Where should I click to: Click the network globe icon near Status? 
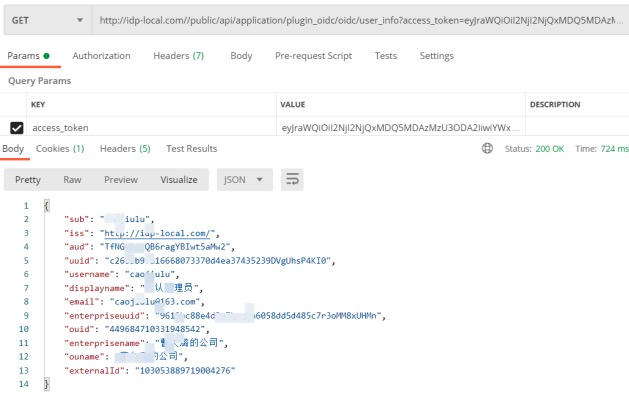point(487,148)
